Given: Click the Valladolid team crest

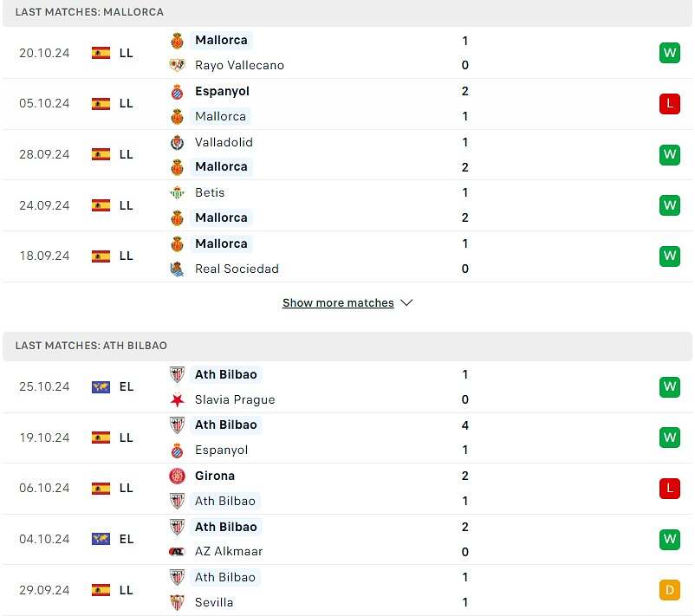Looking at the screenshot, I should pos(177,142).
